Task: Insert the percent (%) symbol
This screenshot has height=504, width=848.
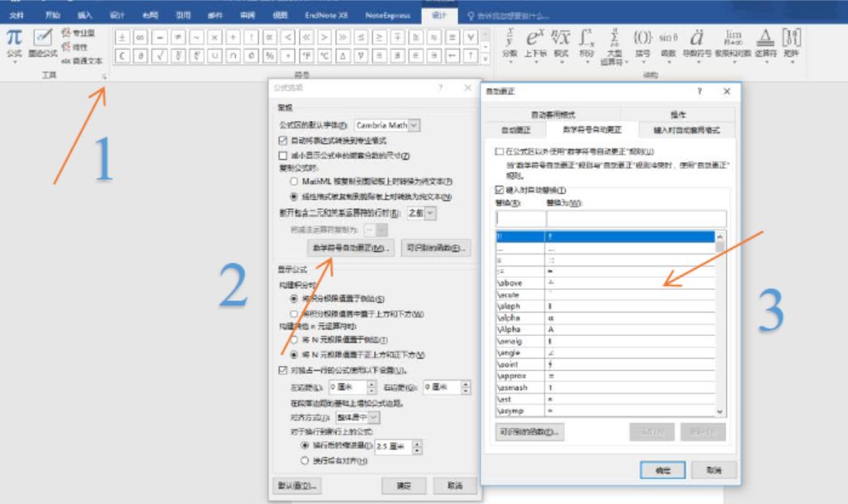Action: (x=269, y=56)
